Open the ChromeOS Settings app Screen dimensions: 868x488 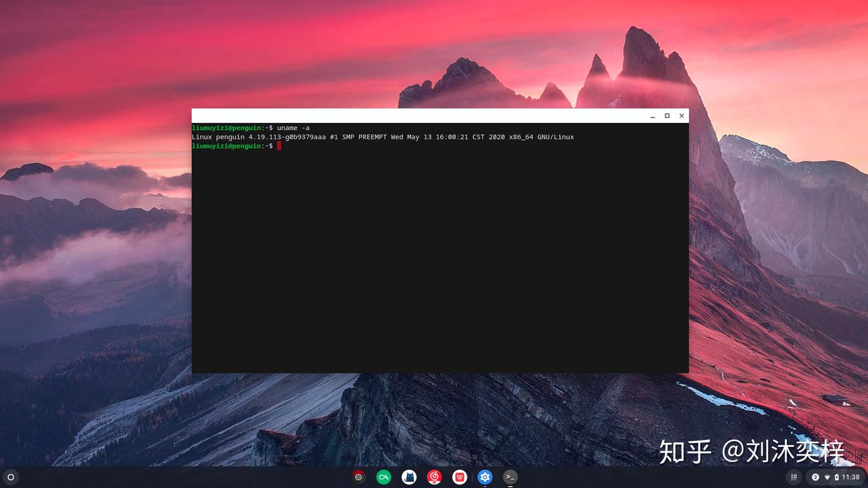(x=485, y=477)
